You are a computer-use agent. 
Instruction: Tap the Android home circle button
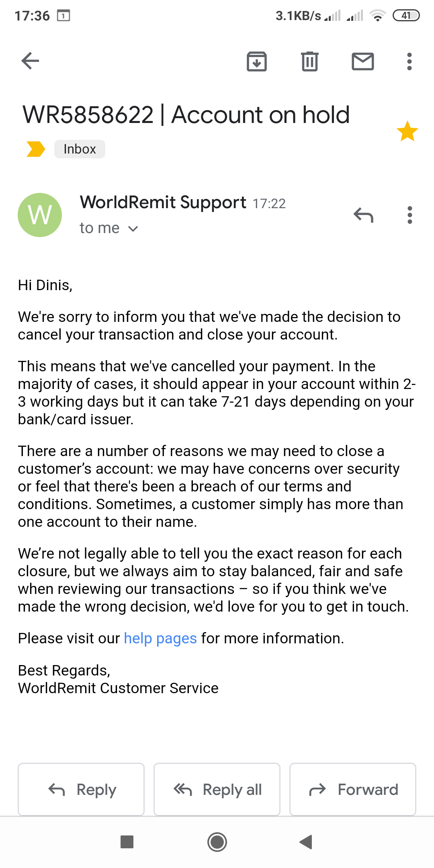tap(217, 842)
